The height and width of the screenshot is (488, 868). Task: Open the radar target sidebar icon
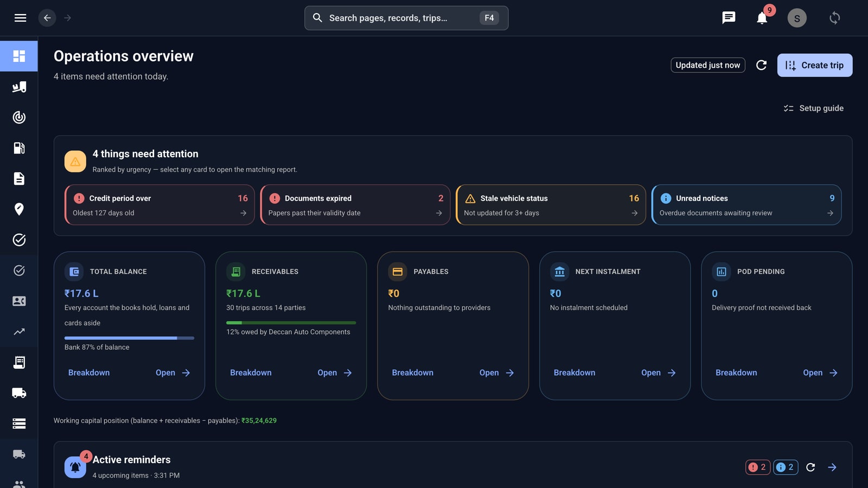coord(19,117)
